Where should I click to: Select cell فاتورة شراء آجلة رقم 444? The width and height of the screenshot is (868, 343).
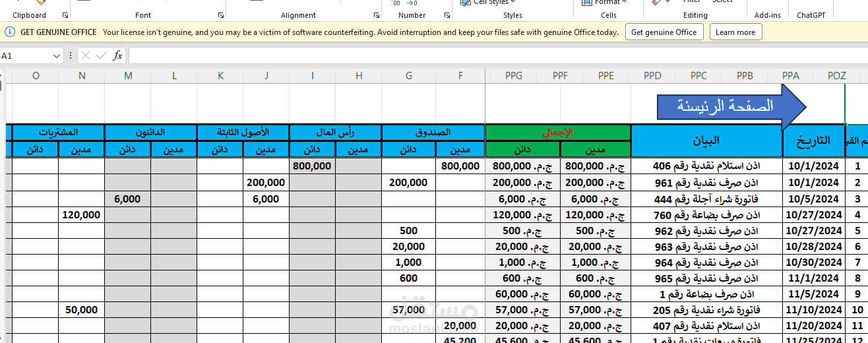tap(706, 199)
